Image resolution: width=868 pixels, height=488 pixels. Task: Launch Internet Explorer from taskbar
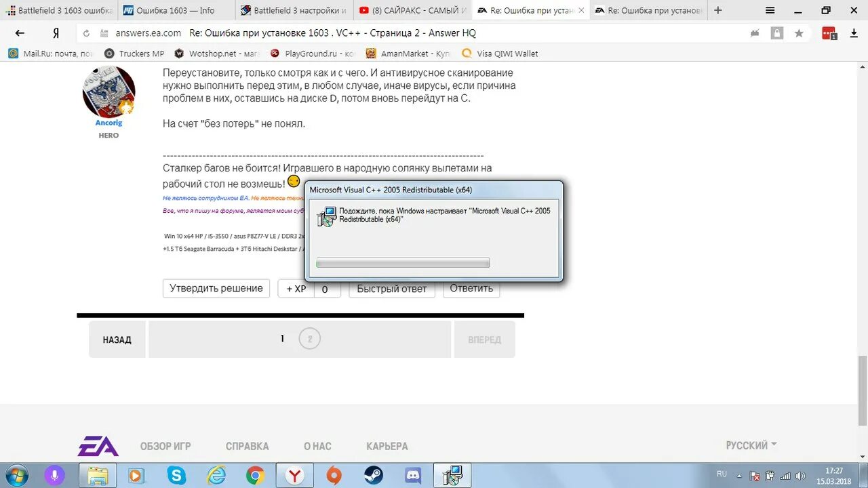(216, 475)
